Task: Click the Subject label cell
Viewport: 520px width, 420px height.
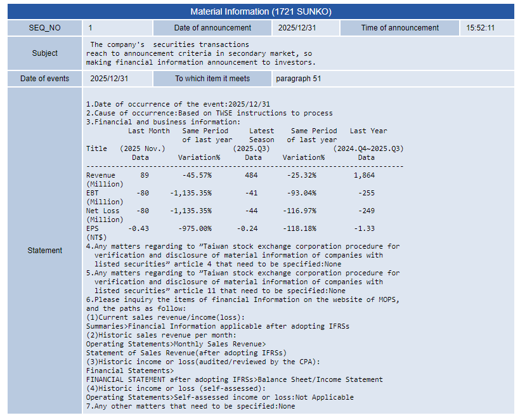Action: point(45,53)
